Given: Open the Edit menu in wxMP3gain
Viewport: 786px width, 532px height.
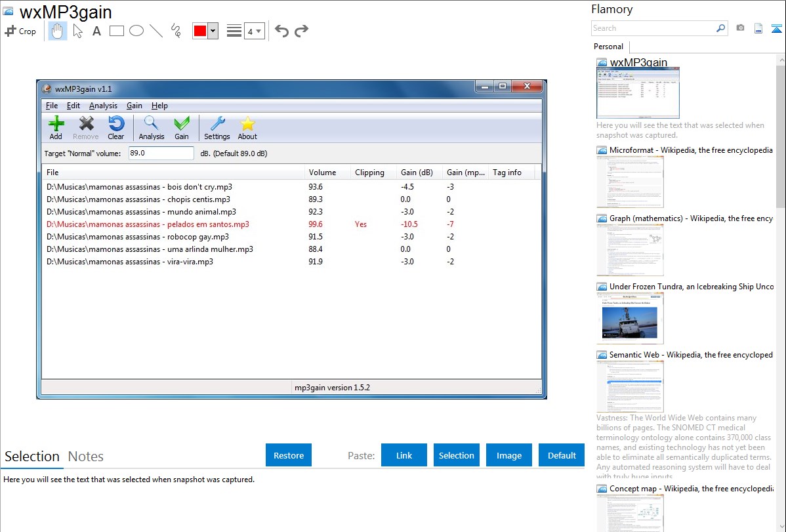Looking at the screenshot, I should point(73,106).
